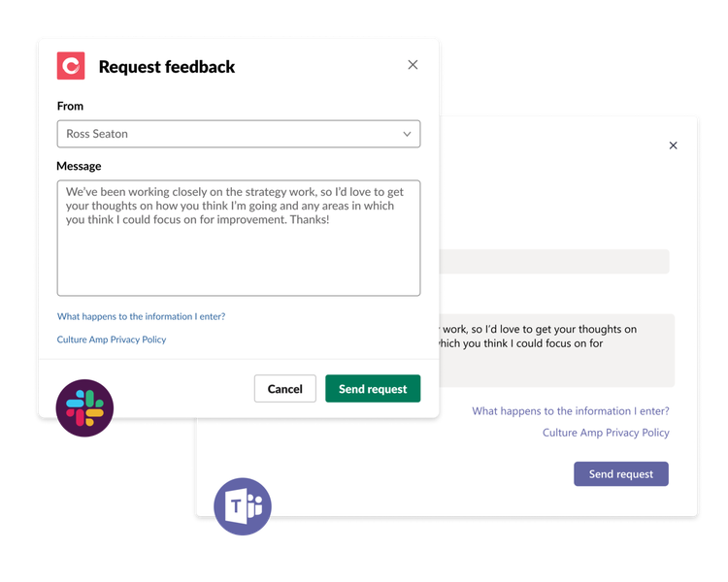The image size is (728, 582).
Task: Click the purple Send request button
Action: (x=621, y=474)
